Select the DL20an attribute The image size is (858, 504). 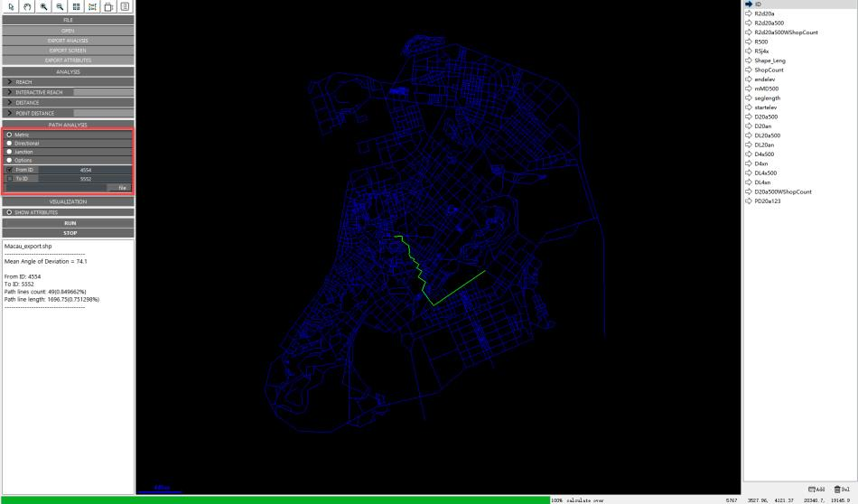click(764, 145)
